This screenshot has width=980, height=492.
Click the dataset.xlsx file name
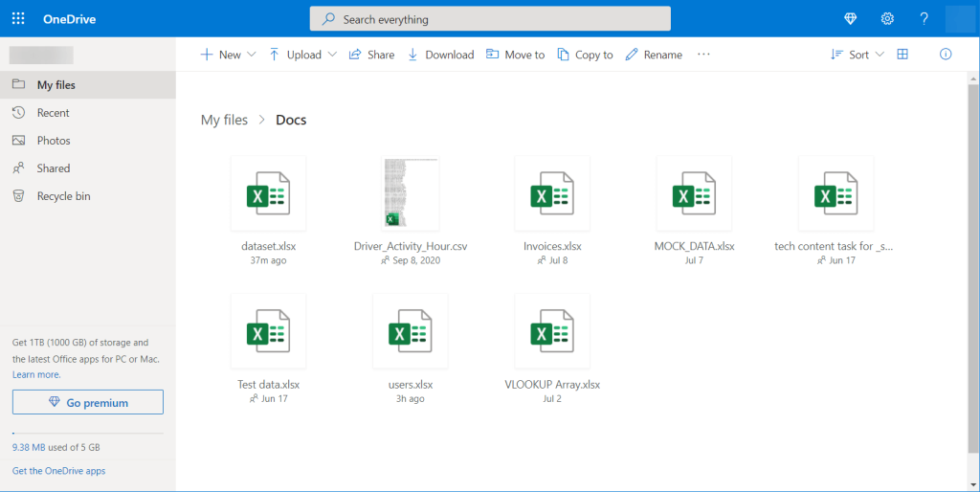(x=269, y=246)
